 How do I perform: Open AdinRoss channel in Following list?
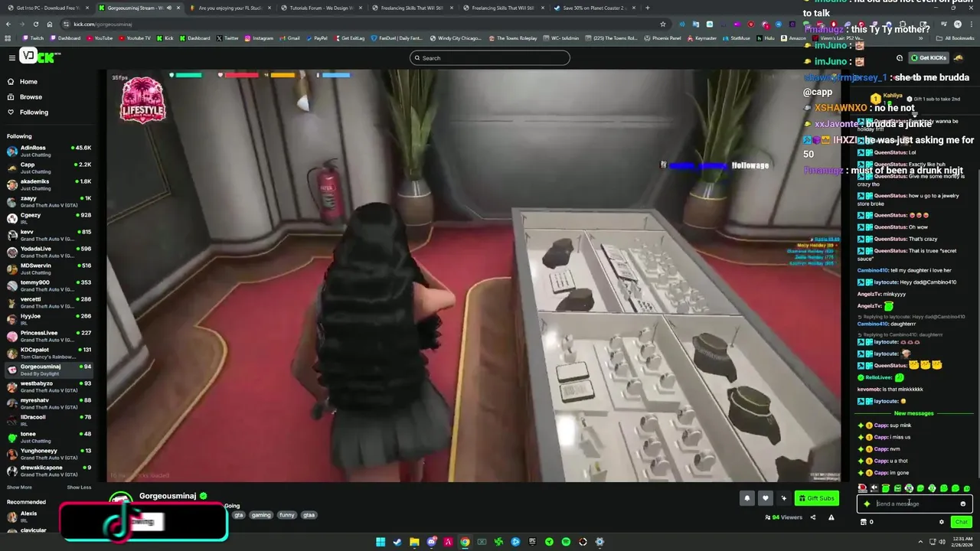49,151
